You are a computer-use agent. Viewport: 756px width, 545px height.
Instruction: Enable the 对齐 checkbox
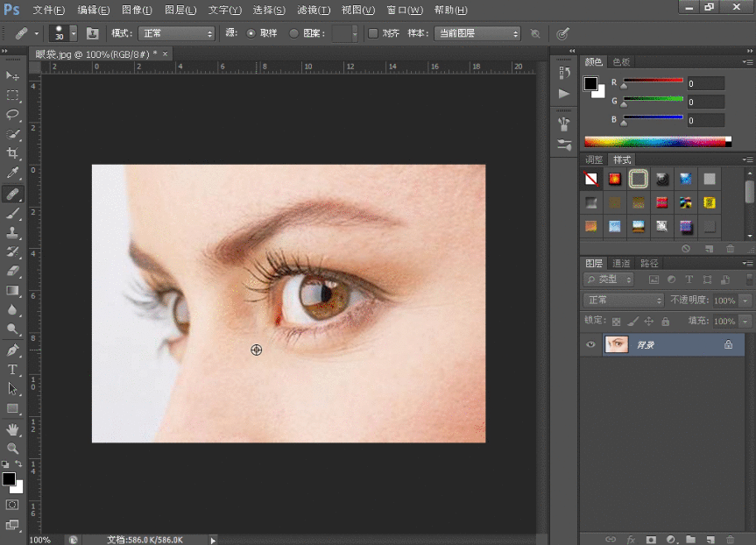(372, 33)
